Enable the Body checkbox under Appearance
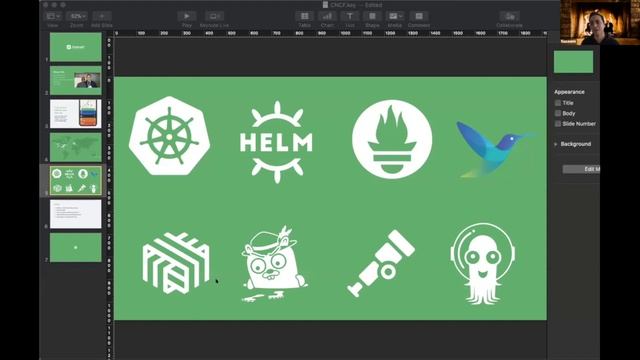Image resolution: width=640 pixels, height=360 pixels. (558, 113)
